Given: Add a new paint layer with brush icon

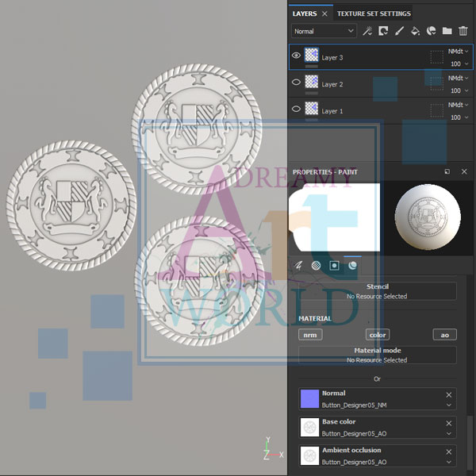Looking at the screenshot, I should pos(399,31).
